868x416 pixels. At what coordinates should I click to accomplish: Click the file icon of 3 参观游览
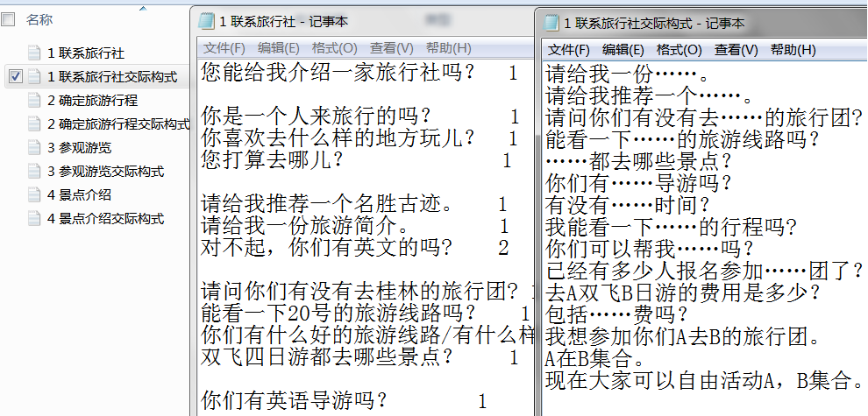34,148
